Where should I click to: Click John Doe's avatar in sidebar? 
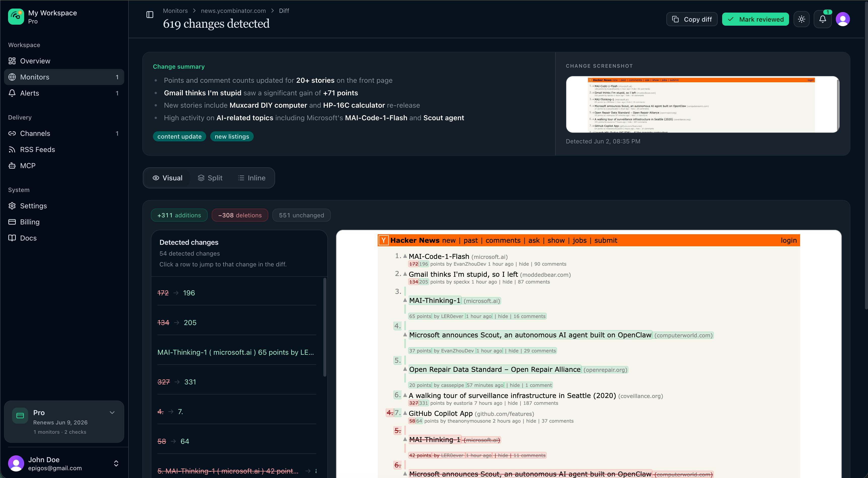click(x=16, y=463)
